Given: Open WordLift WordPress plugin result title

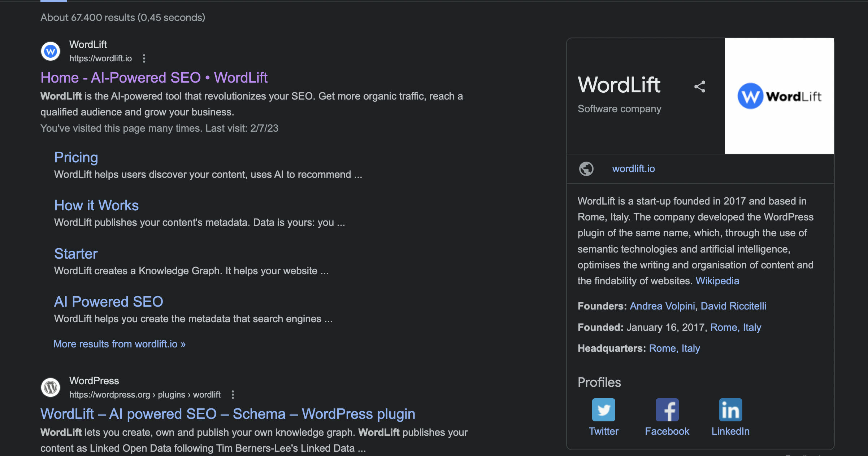Looking at the screenshot, I should [228, 414].
